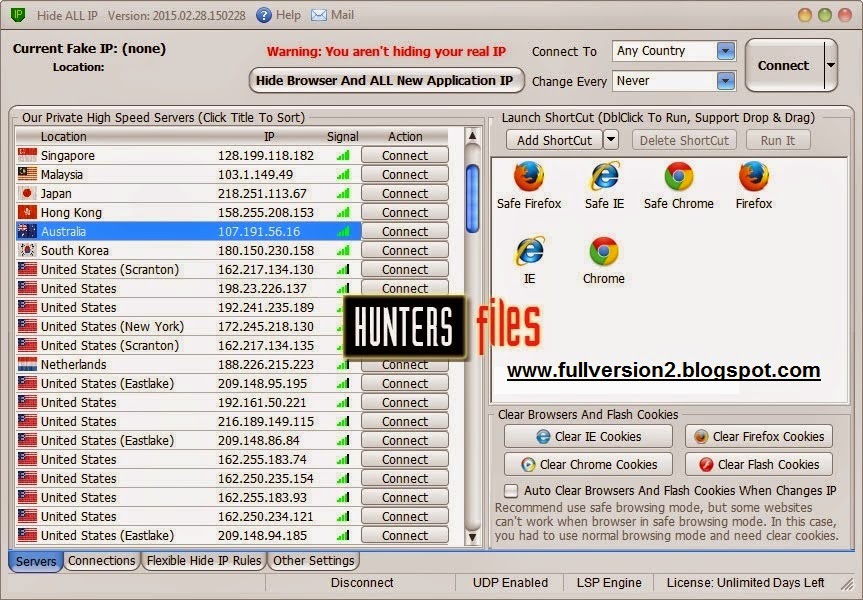Open the Change Every interval dropdown
The image size is (863, 600).
pyautogui.click(x=726, y=81)
